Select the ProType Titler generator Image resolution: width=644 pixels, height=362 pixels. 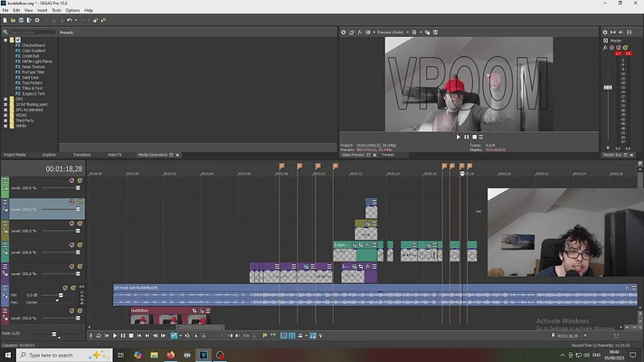(x=33, y=71)
